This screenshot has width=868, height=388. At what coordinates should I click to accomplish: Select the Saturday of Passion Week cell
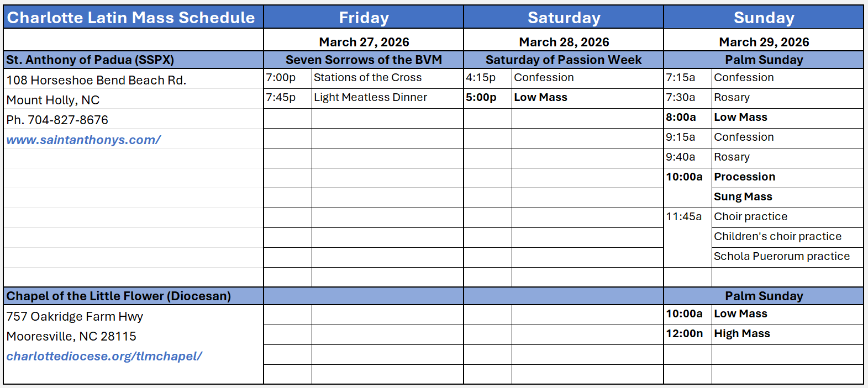(x=564, y=60)
